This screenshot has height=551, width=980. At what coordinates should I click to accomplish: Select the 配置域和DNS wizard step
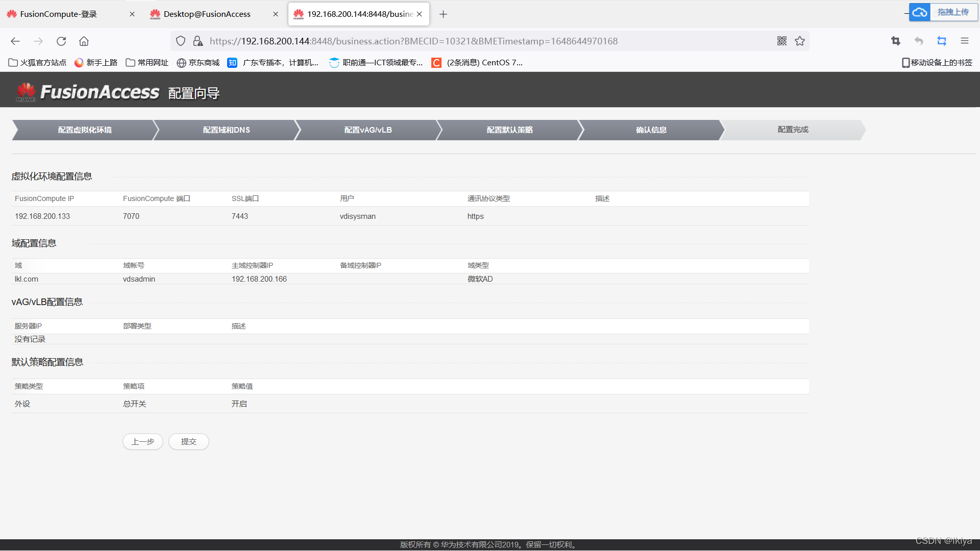coord(226,130)
